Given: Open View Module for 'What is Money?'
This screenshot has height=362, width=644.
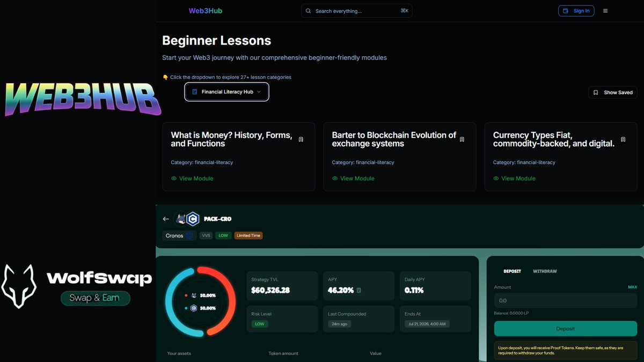Looking at the screenshot, I should click(x=192, y=179).
